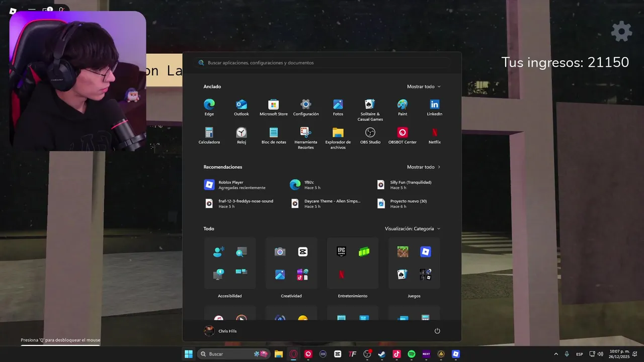The width and height of the screenshot is (644, 362).
Task: Change ESP input language
Action: tap(580, 354)
